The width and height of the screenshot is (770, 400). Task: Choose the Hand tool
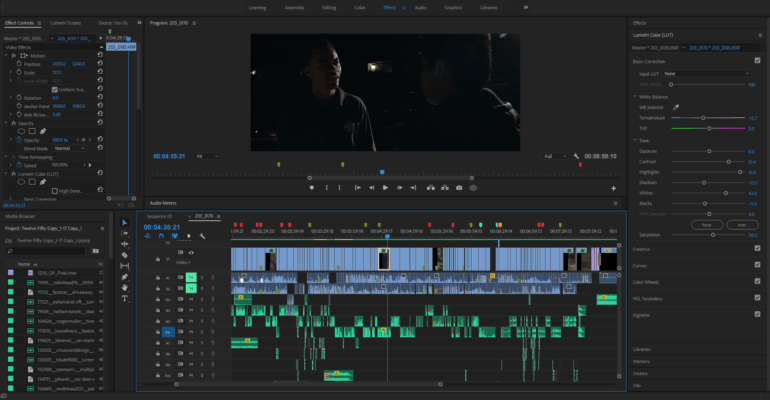pos(125,288)
